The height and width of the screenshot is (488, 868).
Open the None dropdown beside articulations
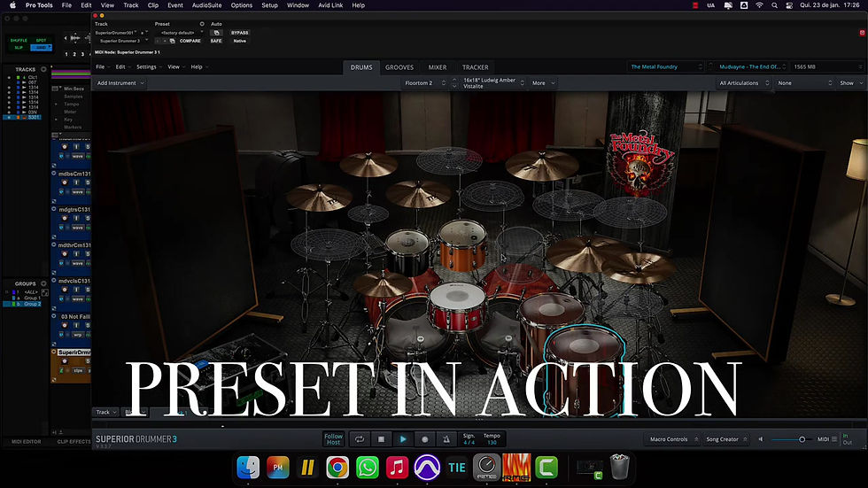pos(804,83)
